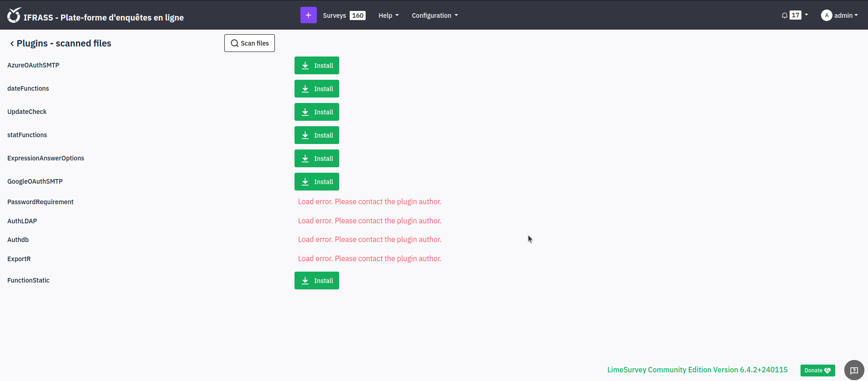Screen dimensions: 868x381
Task: Select the FunctionStatic plugin name
Action: pos(28,280)
